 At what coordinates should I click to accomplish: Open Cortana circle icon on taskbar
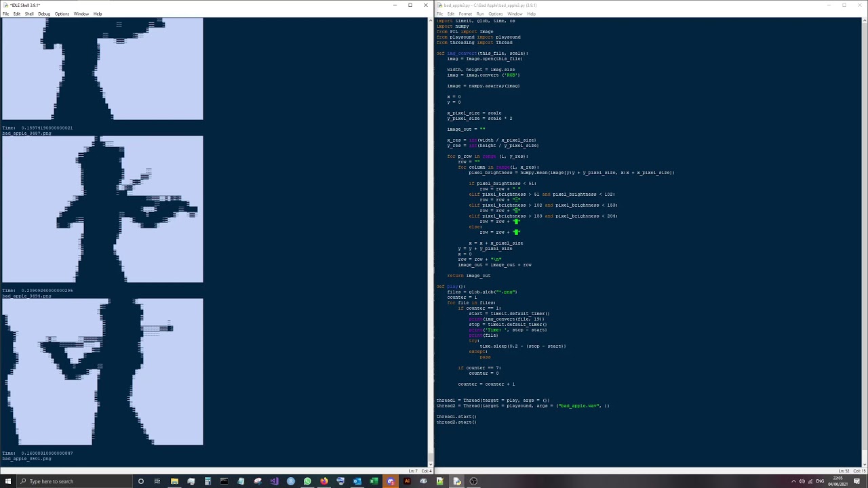pos(141,481)
